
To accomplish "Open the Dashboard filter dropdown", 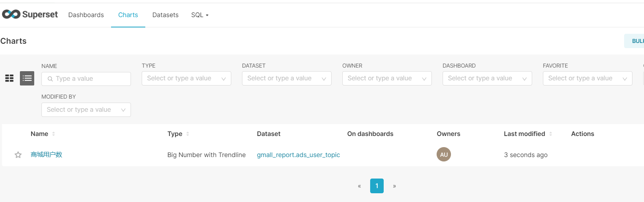I will (487, 78).
